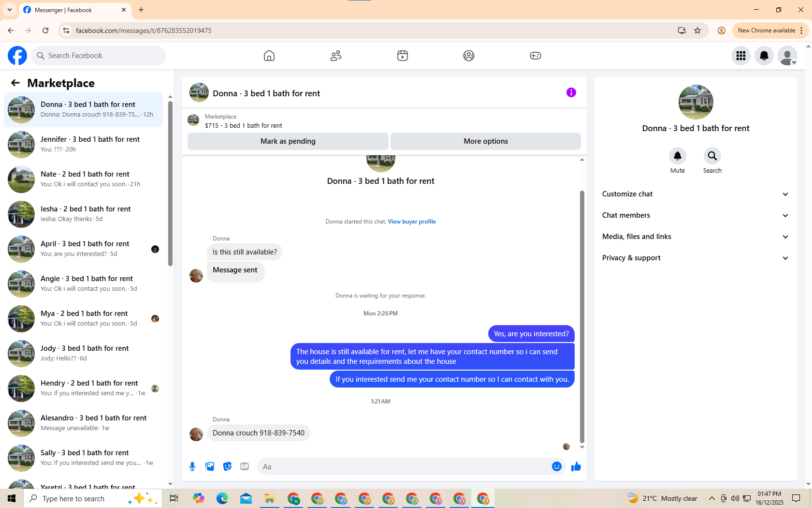The width and height of the screenshot is (812, 508).
Task: Open File Explorer from the taskbar
Action: coord(270,498)
